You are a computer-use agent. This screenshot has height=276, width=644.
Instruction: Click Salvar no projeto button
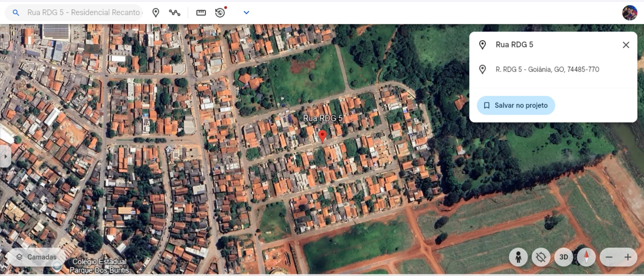tap(516, 105)
